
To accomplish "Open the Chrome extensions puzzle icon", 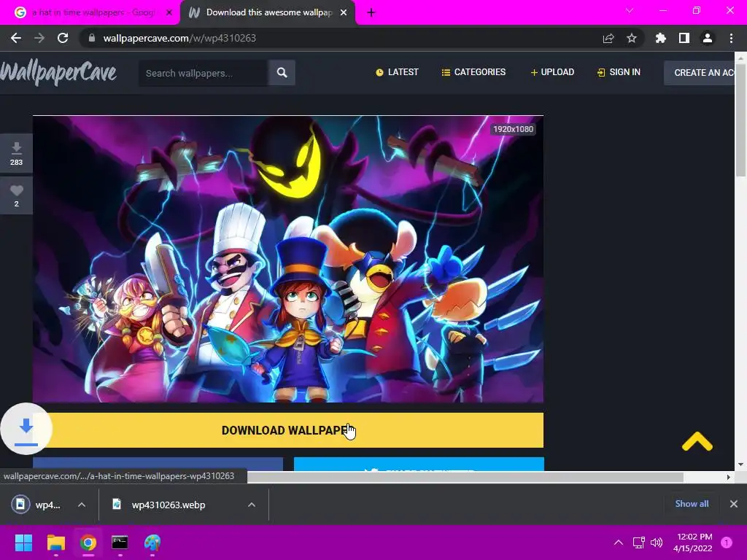I will (x=660, y=38).
